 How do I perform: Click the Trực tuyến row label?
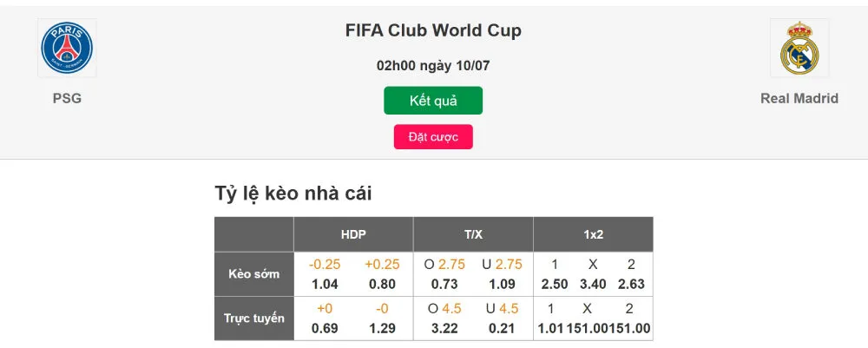click(253, 318)
